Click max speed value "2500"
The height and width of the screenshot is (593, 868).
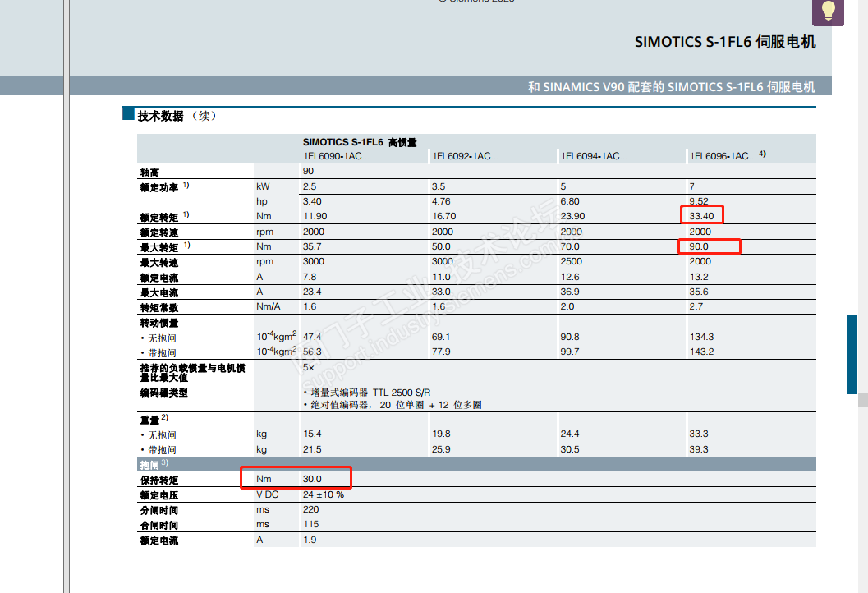tap(572, 261)
